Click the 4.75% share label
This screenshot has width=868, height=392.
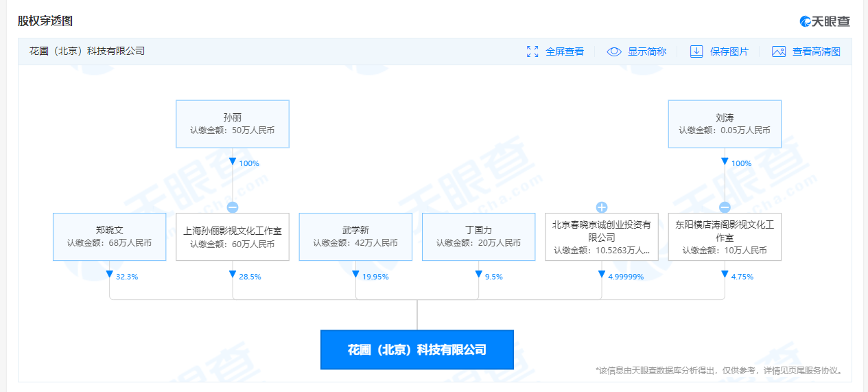742,277
